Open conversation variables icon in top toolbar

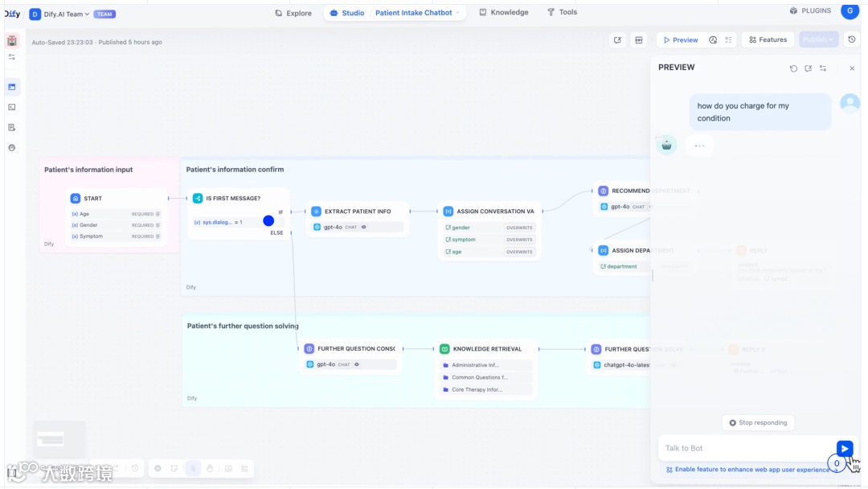pos(617,40)
